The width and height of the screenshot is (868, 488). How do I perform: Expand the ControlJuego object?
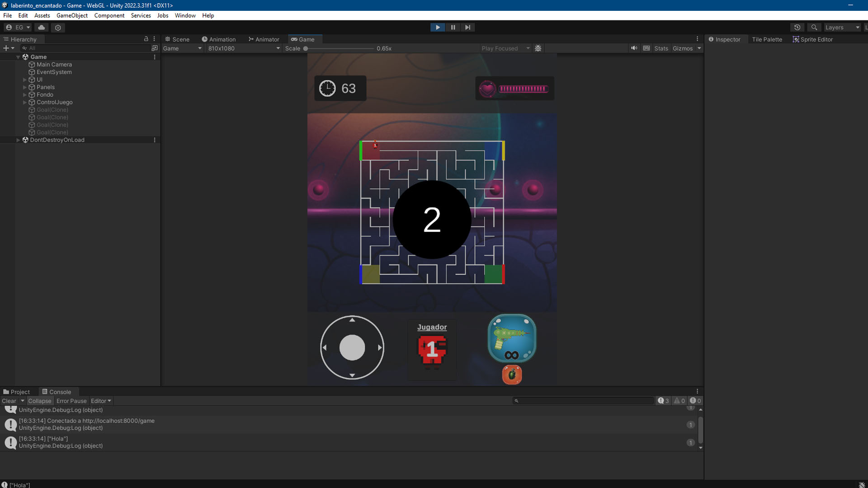25,103
